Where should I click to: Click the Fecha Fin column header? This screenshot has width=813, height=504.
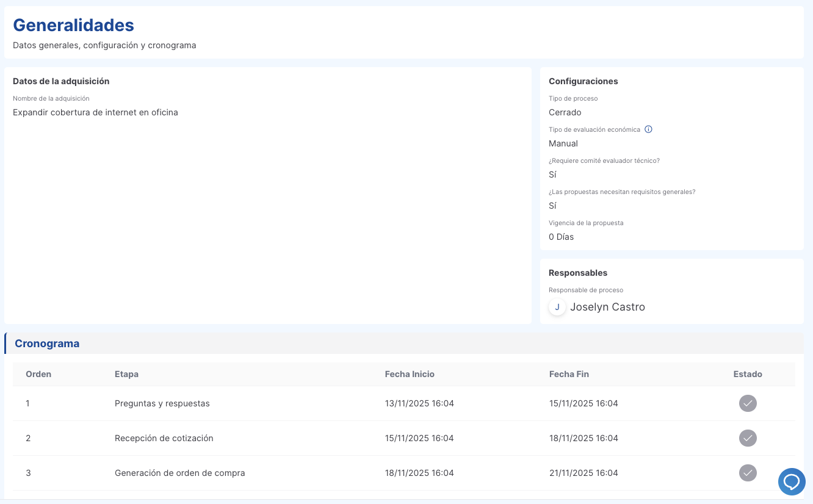[569, 374]
